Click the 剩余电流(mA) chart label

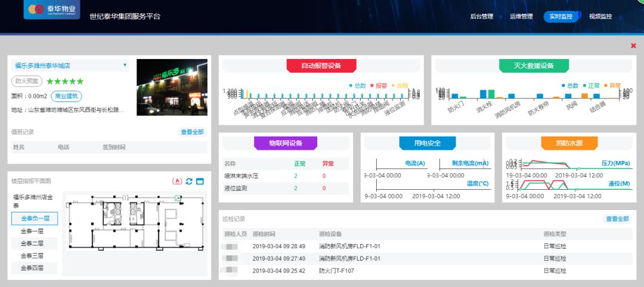(470, 163)
